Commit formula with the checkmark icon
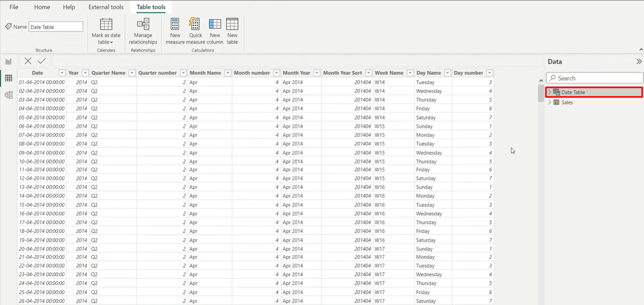This screenshot has width=644, height=305. click(42, 61)
